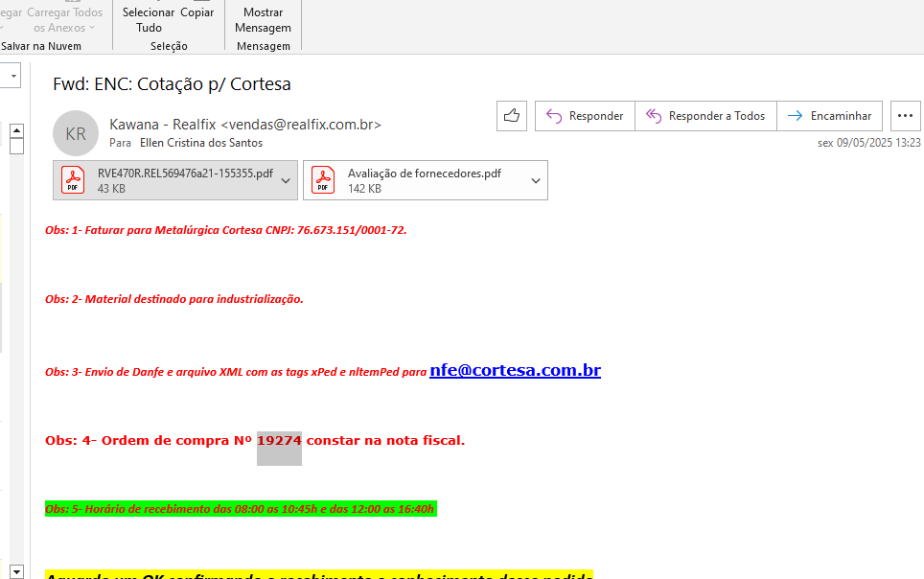
Task: Click Responder a Todos to reply all
Action: tap(705, 116)
